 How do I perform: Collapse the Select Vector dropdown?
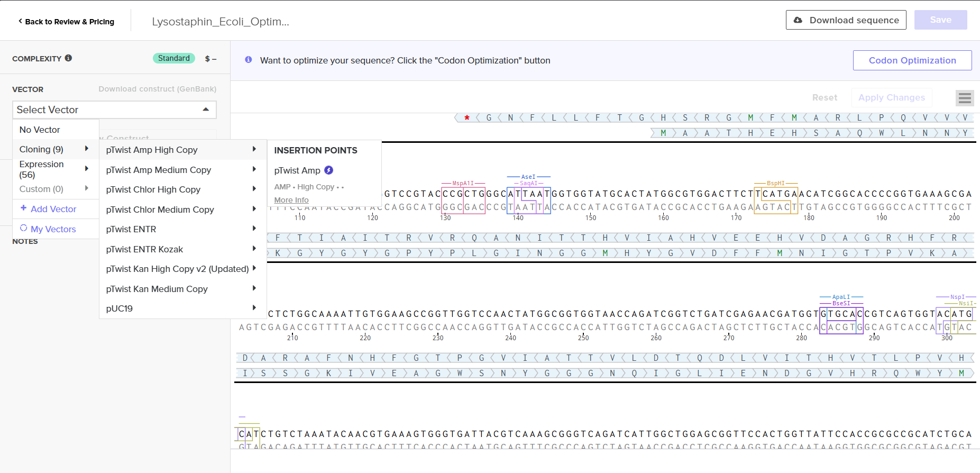point(206,110)
